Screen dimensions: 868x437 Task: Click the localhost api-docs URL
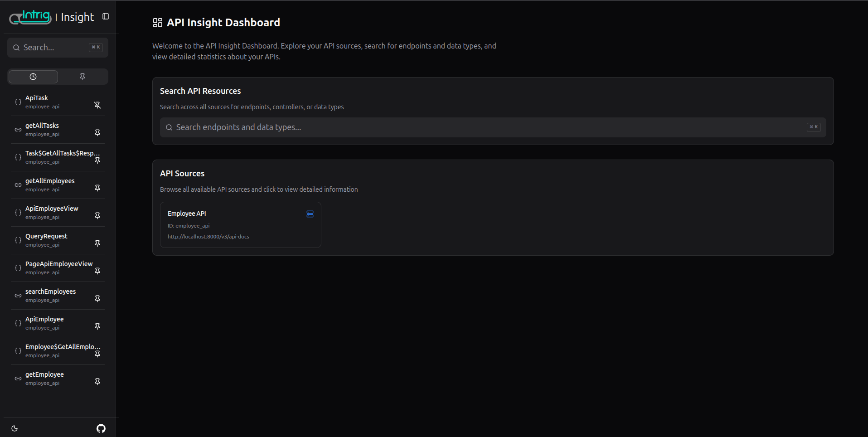pyautogui.click(x=208, y=236)
